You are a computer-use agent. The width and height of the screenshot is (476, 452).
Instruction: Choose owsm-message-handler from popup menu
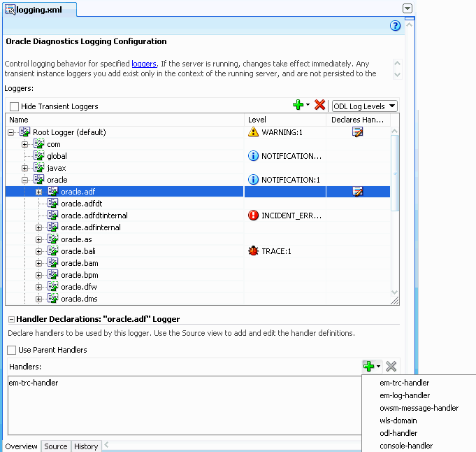pos(419,408)
